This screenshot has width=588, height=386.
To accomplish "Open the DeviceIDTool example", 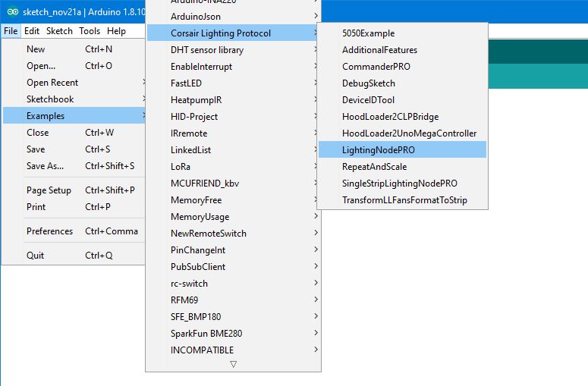I will click(x=402, y=100).
